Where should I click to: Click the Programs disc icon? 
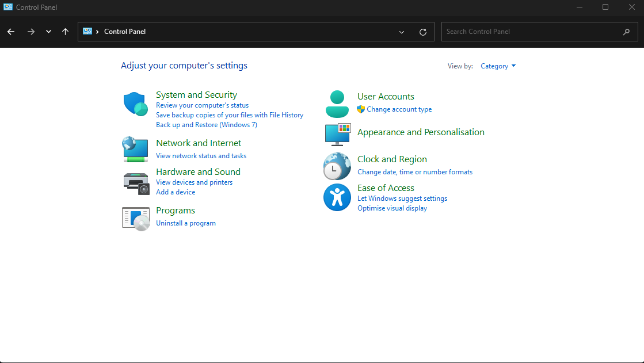[x=136, y=219]
